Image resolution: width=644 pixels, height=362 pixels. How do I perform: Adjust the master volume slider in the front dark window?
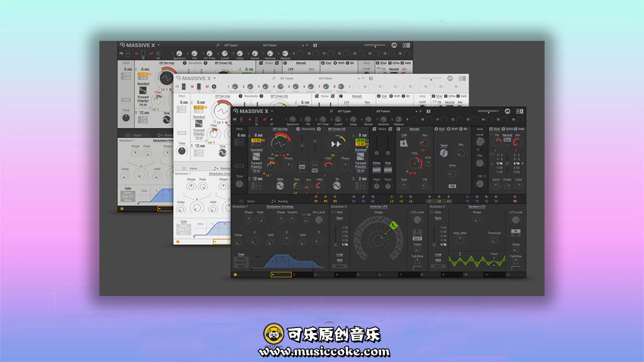coord(488,111)
